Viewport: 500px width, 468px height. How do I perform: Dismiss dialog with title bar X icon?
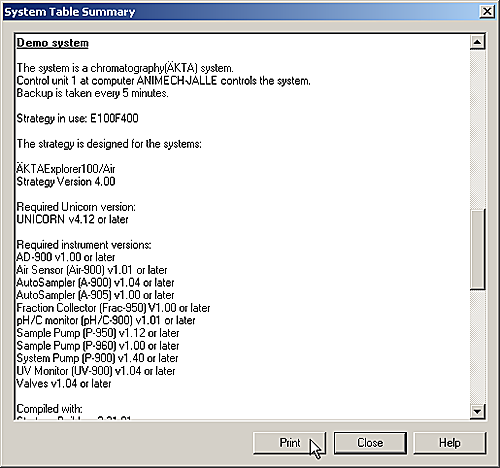[487, 12]
